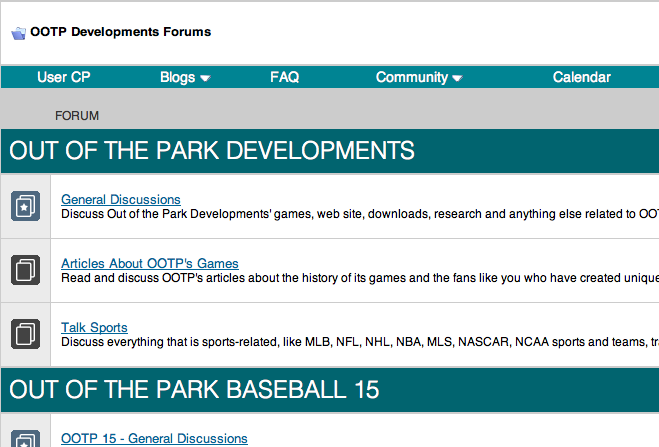Viewport: 659px width, 447px height.
Task: Click the Articles About OOTP's Games forum icon
Action: [25, 270]
